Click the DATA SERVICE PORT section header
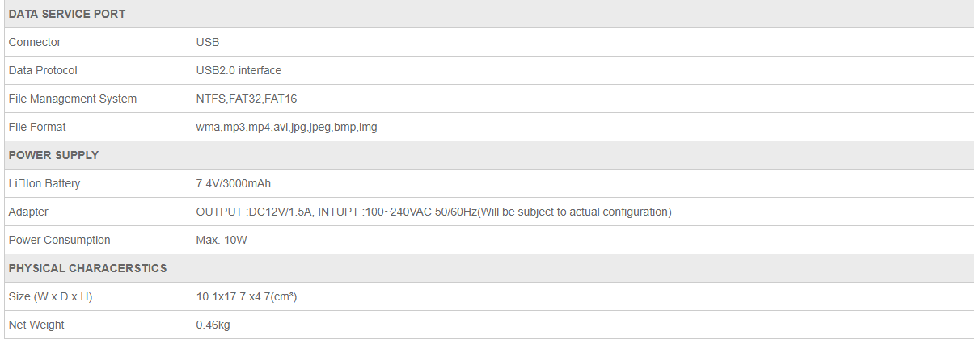The image size is (980, 344). (66, 14)
